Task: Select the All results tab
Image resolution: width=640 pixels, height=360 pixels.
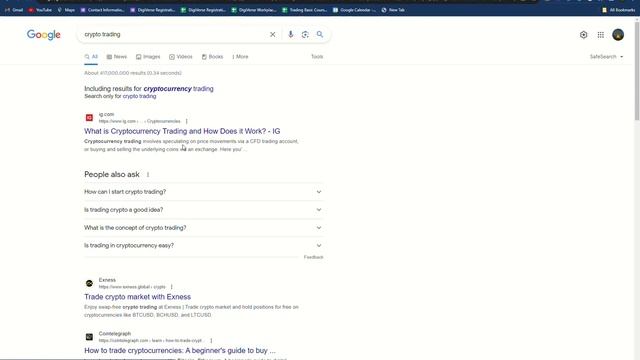Action: click(x=91, y=57)
